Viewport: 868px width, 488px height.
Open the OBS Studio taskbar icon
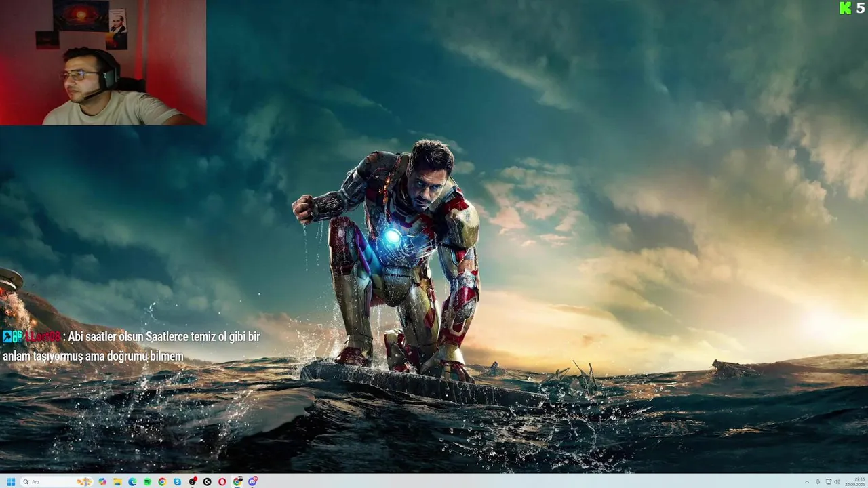point(193,482)
